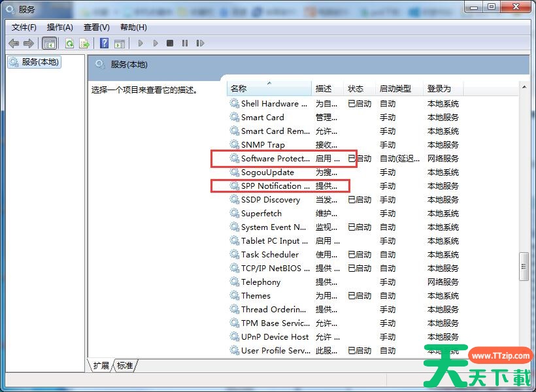The height and width of the screenshot is (392, 536).
Task: Select the Thread Orderin... service name
Action: pos(273,309)
